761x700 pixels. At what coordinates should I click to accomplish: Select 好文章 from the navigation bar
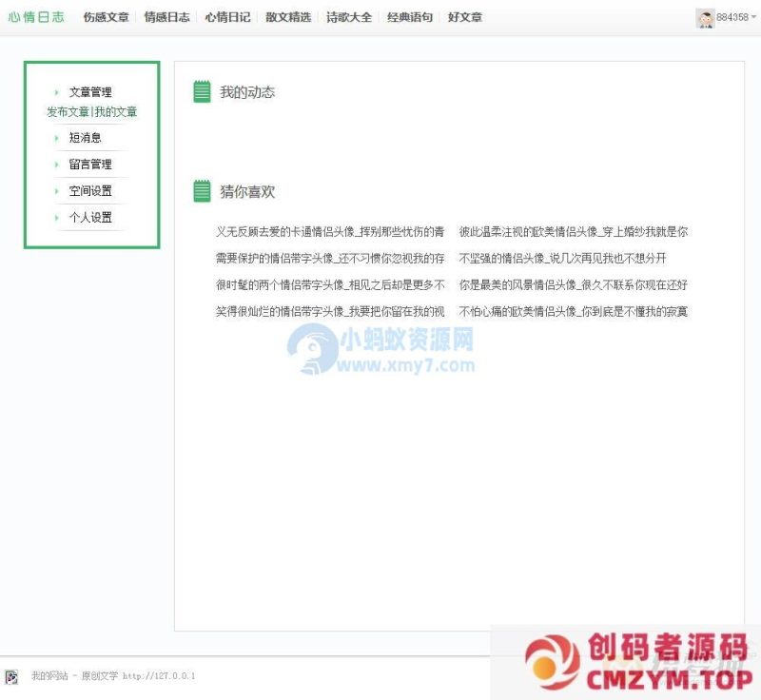(466, 16)
